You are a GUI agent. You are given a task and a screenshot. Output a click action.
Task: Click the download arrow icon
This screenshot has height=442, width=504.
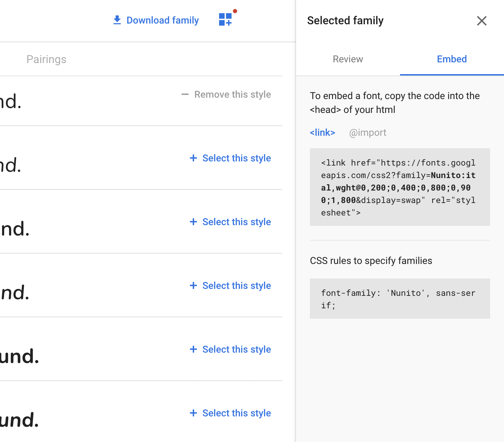tap(117, 20)
